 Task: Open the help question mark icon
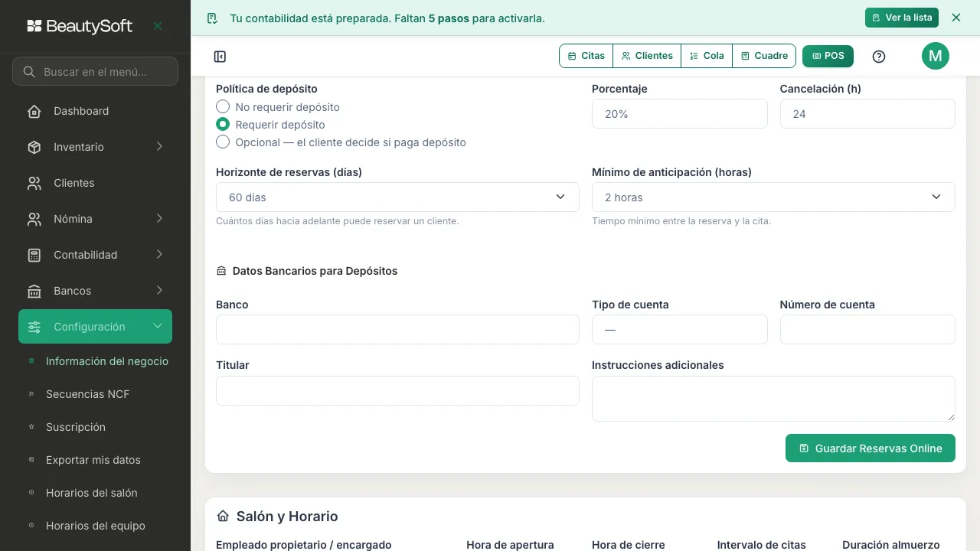(x=879, y=56)
